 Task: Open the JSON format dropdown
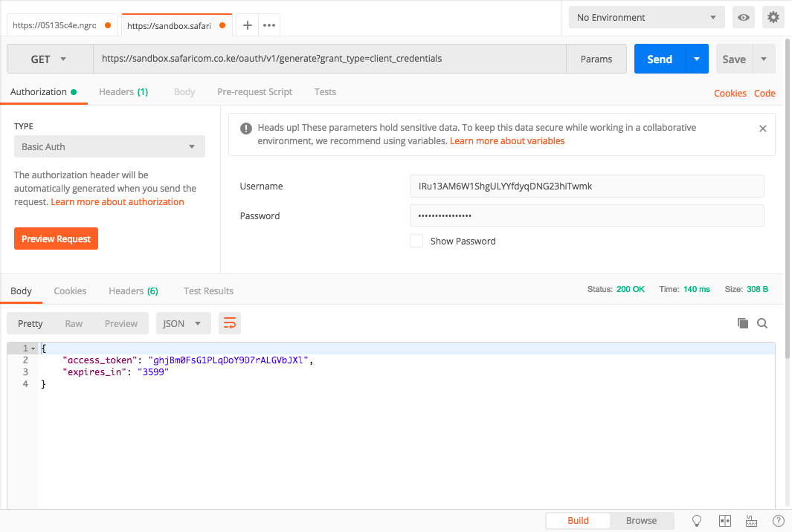point(183,323)
